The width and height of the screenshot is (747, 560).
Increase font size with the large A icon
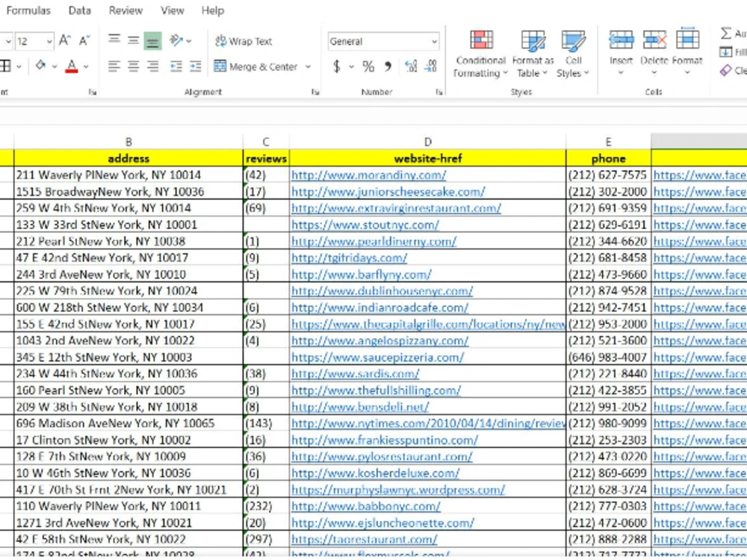click(x=65, y=40)
